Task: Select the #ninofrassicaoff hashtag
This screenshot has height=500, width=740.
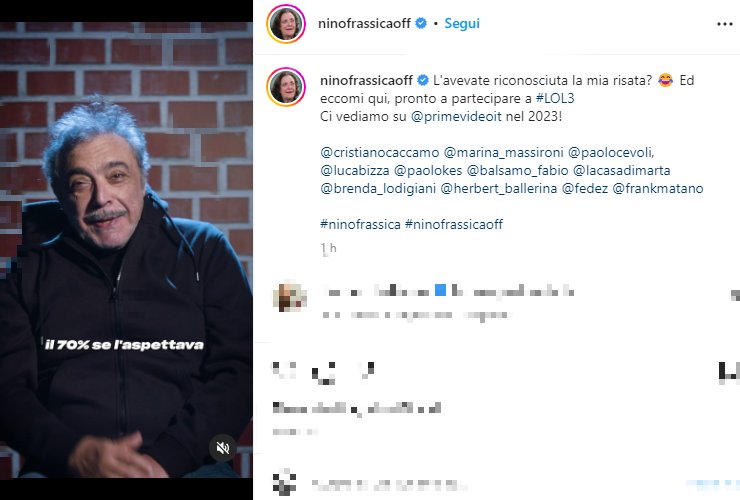Action: (x=454, y=224)
